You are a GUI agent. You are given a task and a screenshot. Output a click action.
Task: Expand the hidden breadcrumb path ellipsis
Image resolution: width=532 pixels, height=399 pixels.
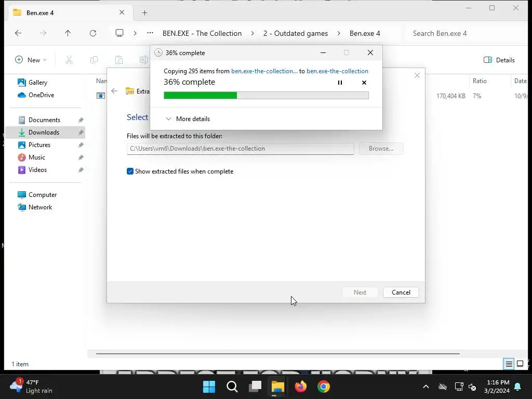pyautogui.click(x=150, y=33)
